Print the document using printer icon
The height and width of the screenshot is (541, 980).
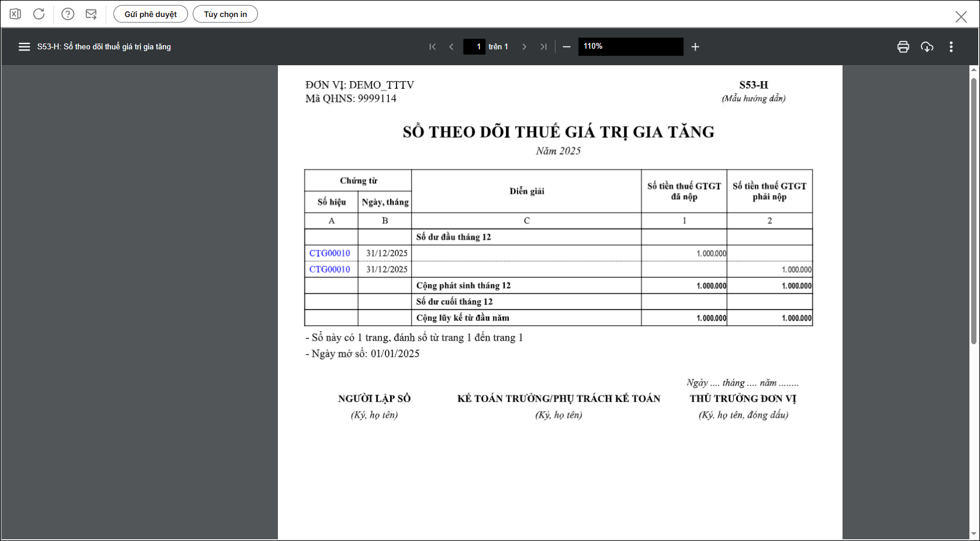tap(903, 47)
